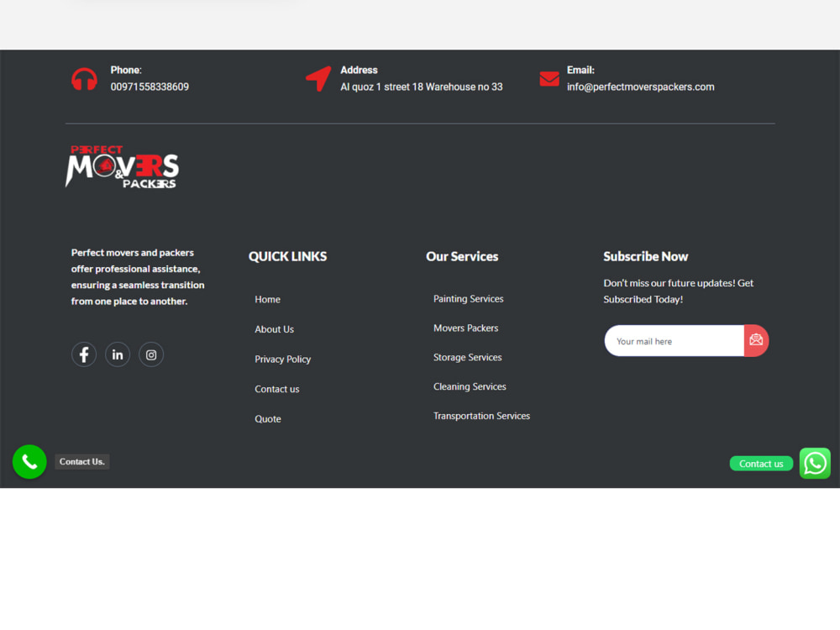
Task: Open Movers Packers service link
Action: click(x=465, y=328)
